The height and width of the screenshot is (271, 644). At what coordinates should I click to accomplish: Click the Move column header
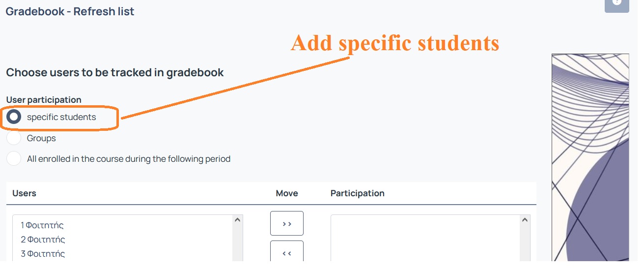point(287,193)
